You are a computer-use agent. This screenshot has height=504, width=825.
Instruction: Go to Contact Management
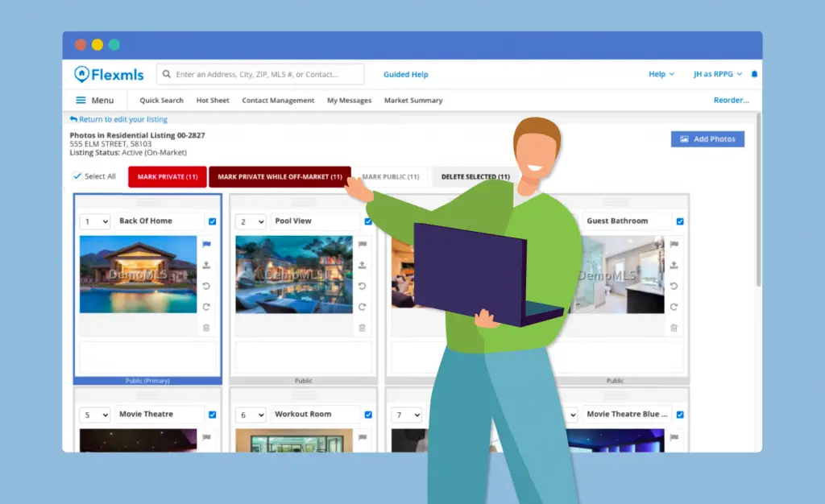pyautogui.click(x=278, y=101)
